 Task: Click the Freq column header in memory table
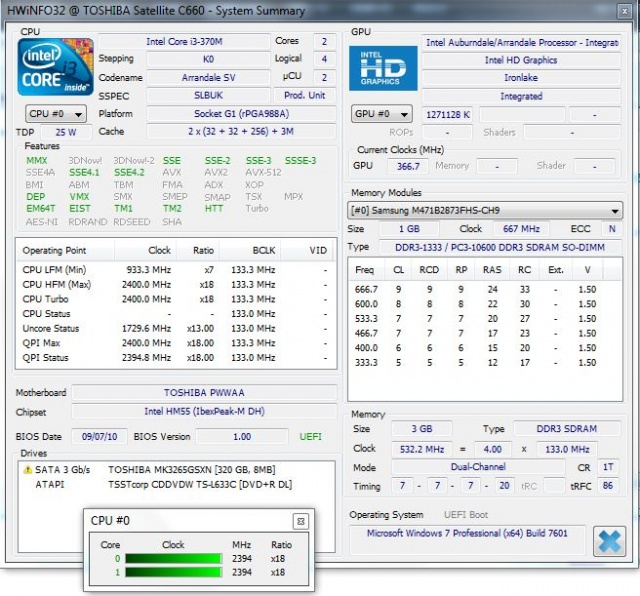click(x=367, y=270)
